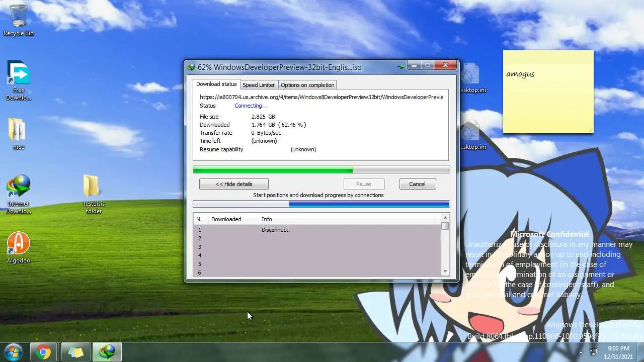The width and height of the screenshot is (644, 362).
Task: Click the Downloaded column header
Action: click(233, 219)
